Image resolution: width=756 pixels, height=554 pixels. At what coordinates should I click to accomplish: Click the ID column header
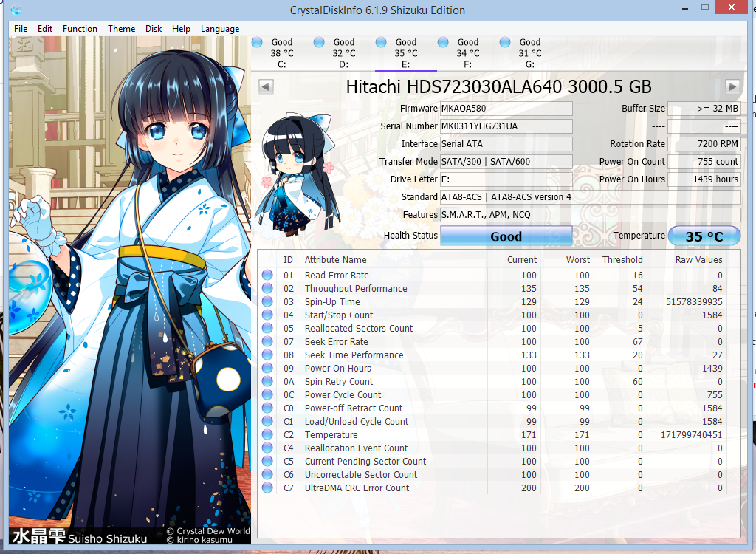click(288, 259)
